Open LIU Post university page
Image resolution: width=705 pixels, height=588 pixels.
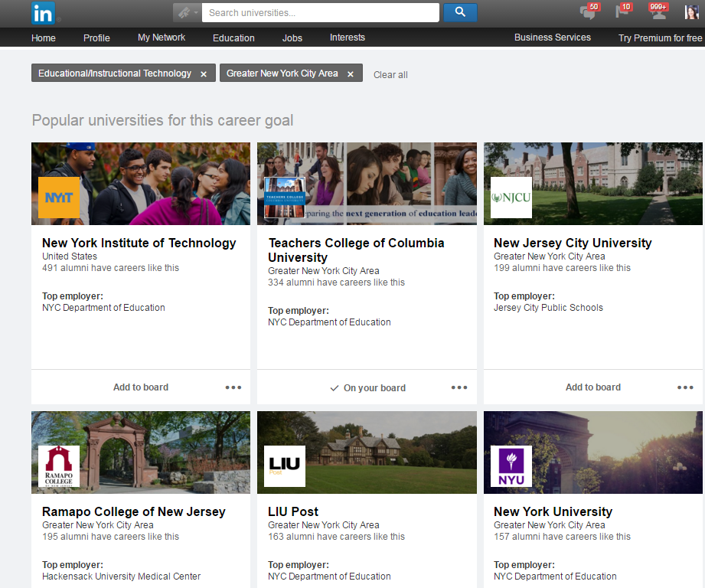pos(293,511)
